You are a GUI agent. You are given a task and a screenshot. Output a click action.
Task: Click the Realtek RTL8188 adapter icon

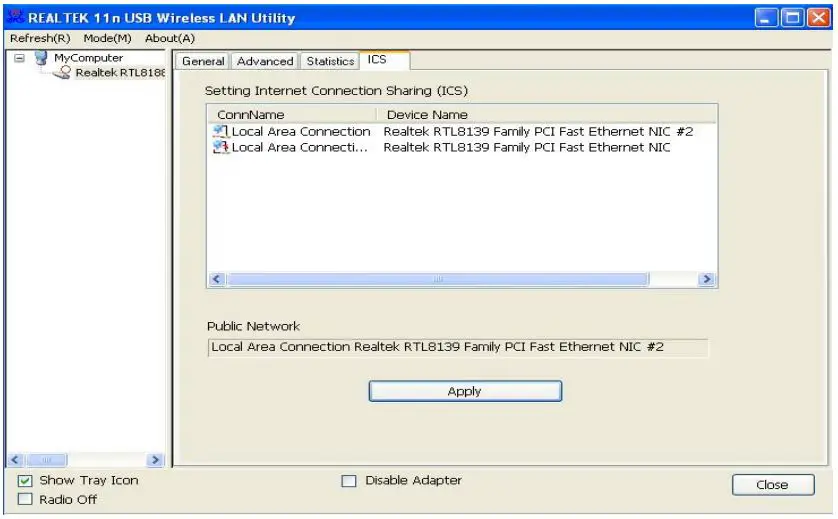pyautogui.click(x=62, y=73)
